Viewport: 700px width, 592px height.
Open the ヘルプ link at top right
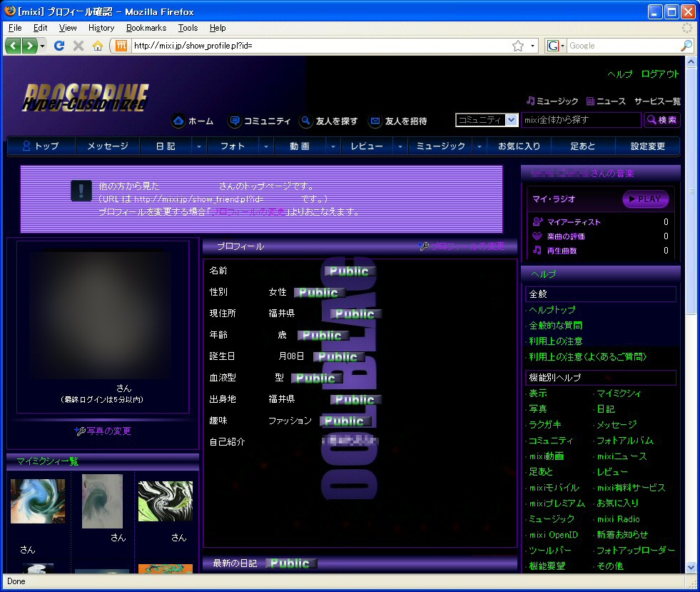pyautogui.click(x=620, y=74)
